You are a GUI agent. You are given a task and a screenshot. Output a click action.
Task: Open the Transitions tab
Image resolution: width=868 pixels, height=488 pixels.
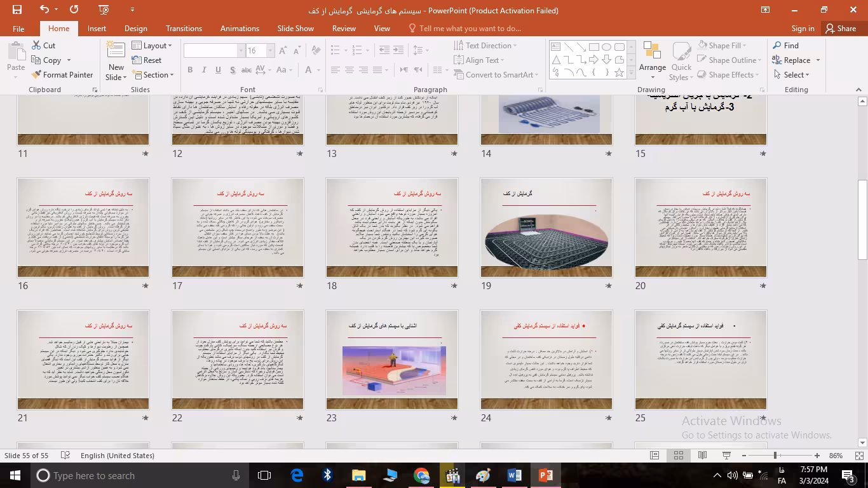[184, 29]
